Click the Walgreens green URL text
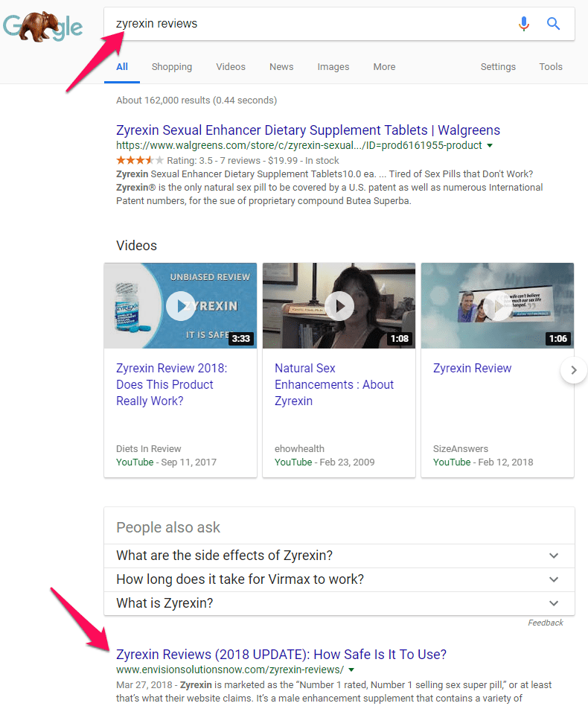Screen dimensions: 588x706 tap(298, 145)
